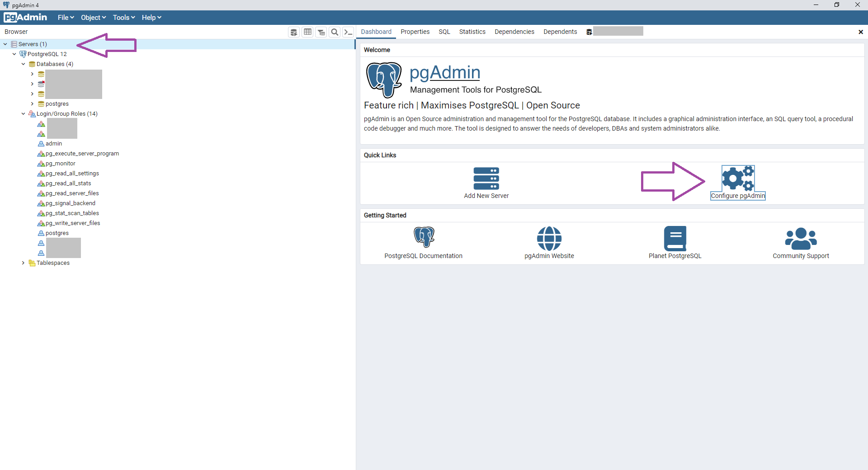Click the database icon on redacted tab
The height and width of the screenshot is (470, 868).
[x=589, y=32]
